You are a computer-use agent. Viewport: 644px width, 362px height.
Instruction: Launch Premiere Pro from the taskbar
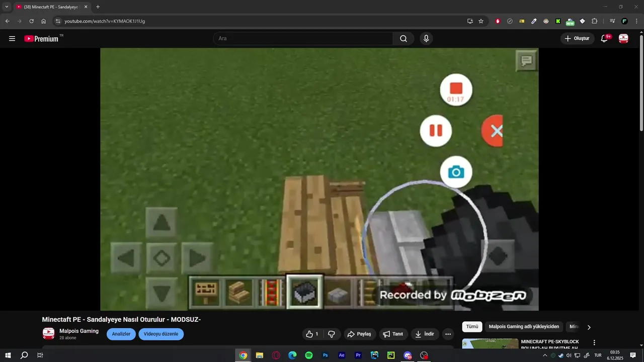point(358,355)
